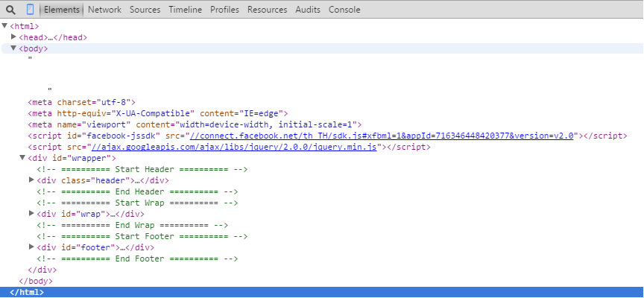Viewport: 644px width, 298px height.
Task: Select the meta name viewport line
Action: tap(195, 124)
